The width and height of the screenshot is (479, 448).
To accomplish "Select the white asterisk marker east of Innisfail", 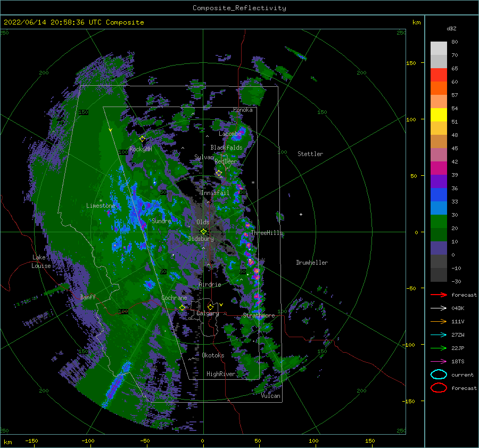I will click(253, 183).
